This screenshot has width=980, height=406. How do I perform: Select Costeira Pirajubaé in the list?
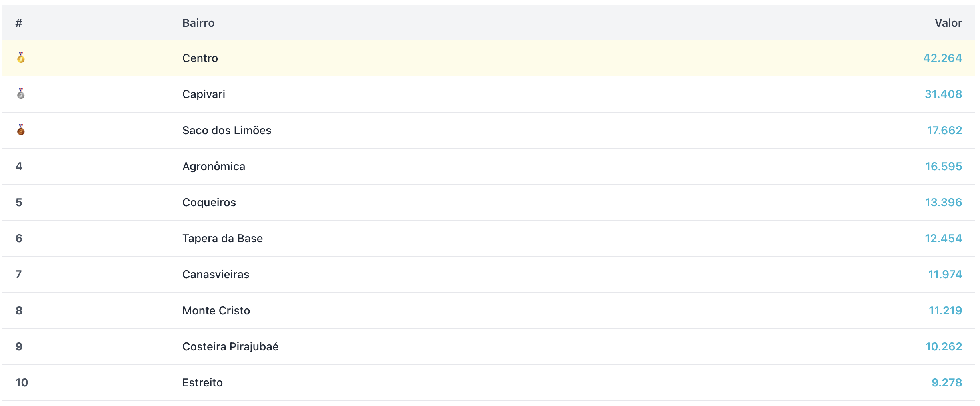[x=230, y=346]
